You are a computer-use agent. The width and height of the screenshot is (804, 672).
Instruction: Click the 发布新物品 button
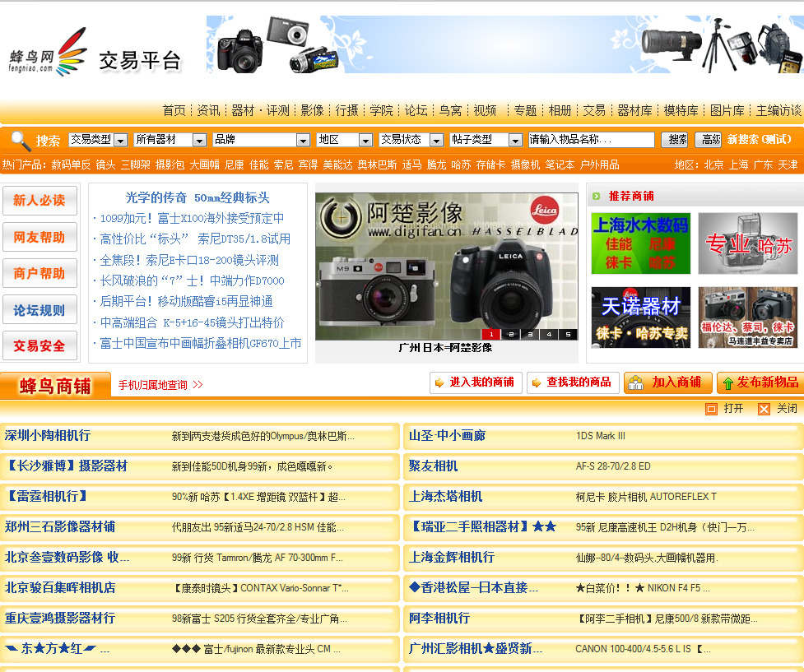(761, 382)
